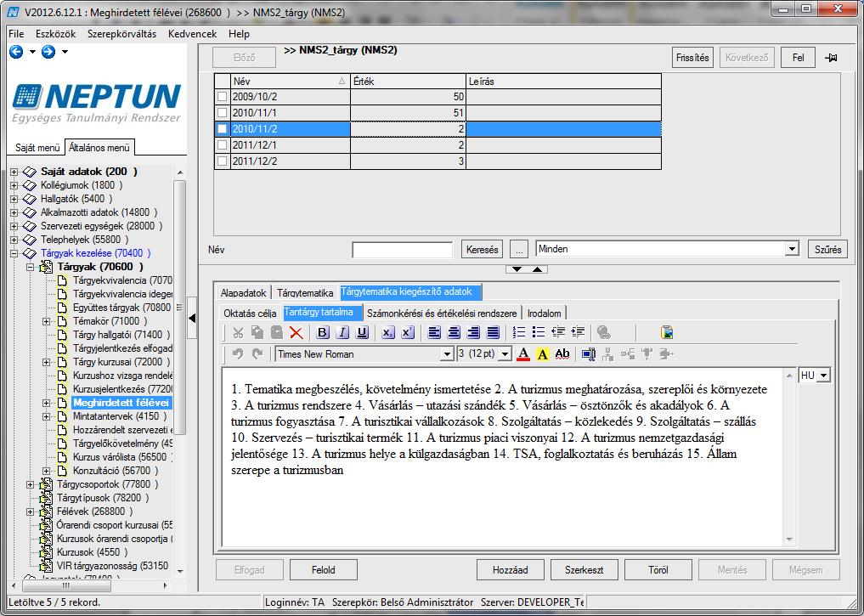Click the Töröl button
The image size is (864, 616).
point(658,570)
